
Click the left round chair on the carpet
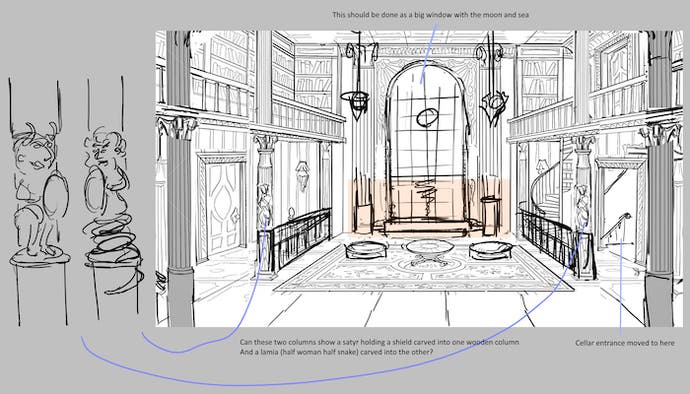366,249
